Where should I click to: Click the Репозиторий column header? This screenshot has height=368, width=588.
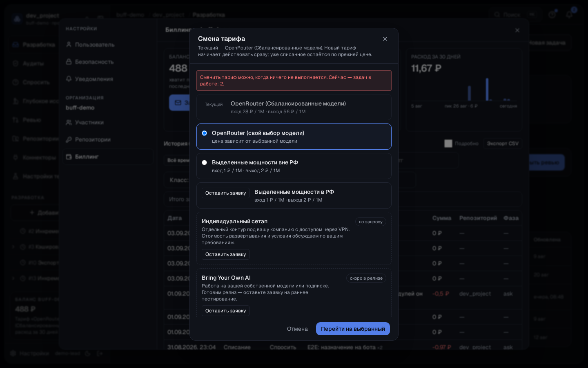[478, 218]
